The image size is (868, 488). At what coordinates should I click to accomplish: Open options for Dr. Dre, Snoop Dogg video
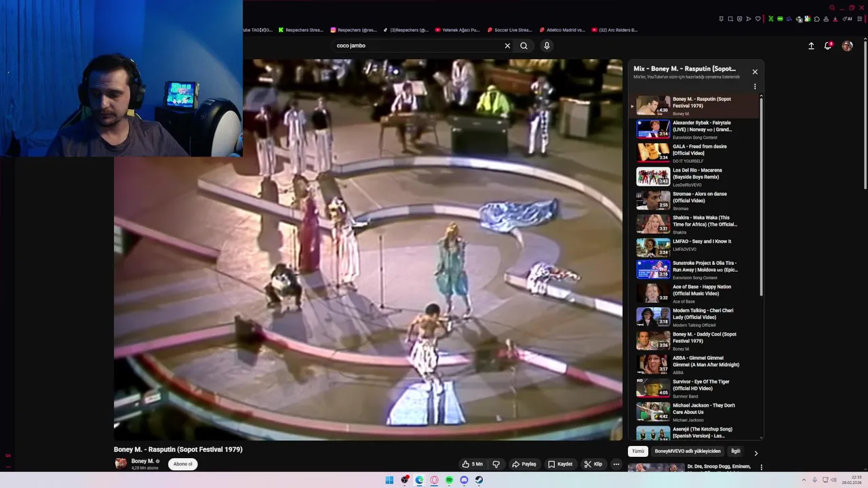click(x=761, y=467)
